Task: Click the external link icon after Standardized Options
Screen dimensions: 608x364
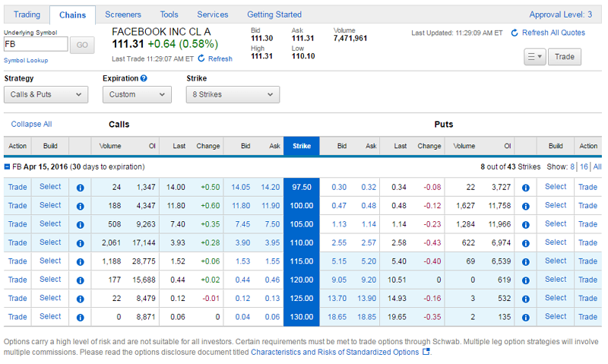Action: point(426,352)
